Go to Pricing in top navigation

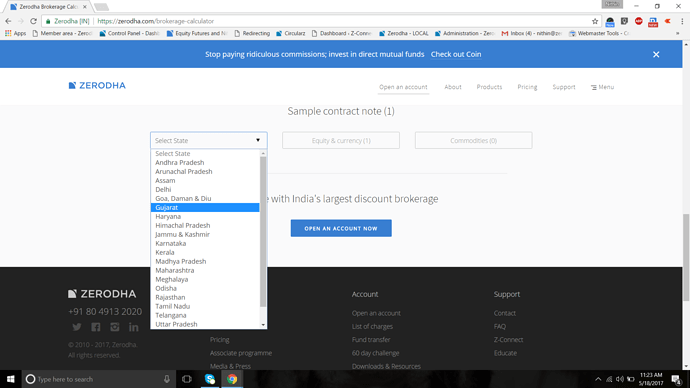527,87
